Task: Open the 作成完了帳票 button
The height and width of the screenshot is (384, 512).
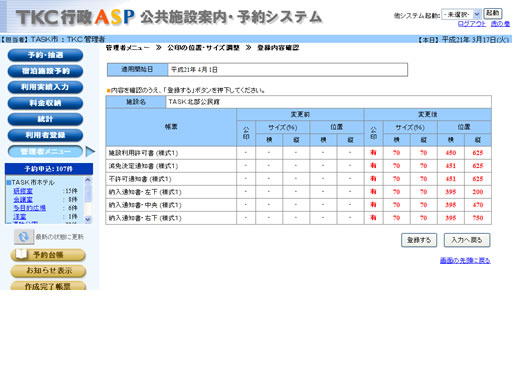Action: click(x=48, y=286)
